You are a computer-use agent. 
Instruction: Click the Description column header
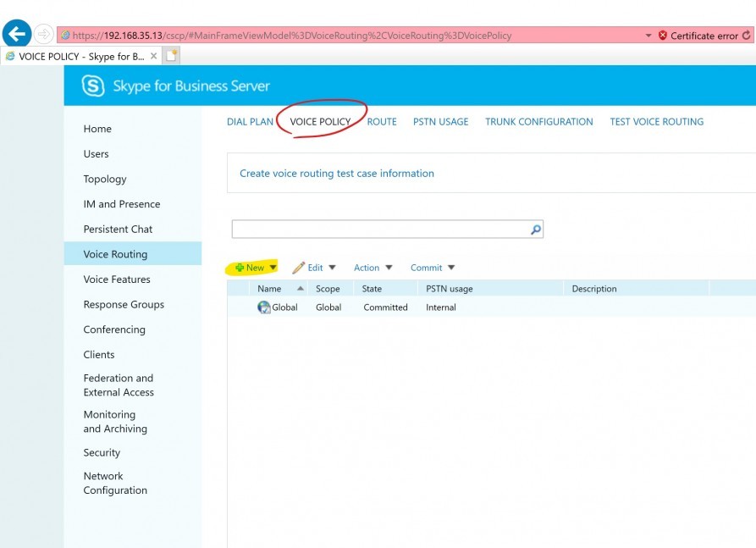coord(594,289)
